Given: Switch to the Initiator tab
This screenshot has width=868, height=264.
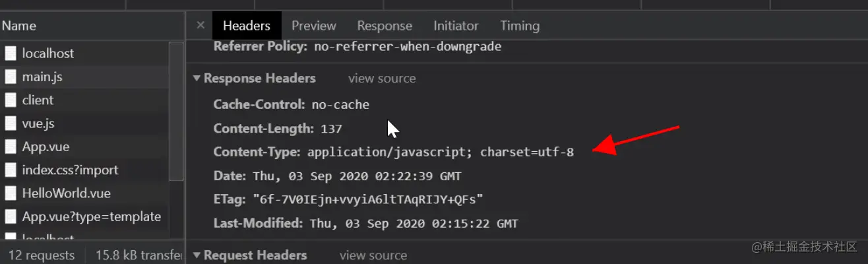Looking at the screenshot, I should [456, 26].
